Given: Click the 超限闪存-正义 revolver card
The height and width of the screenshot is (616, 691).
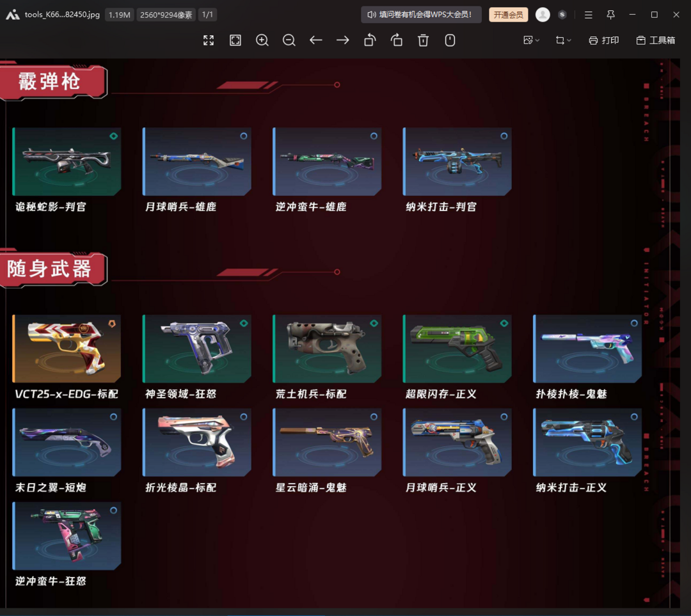Looking at the screenshot, I should point(457,349).
